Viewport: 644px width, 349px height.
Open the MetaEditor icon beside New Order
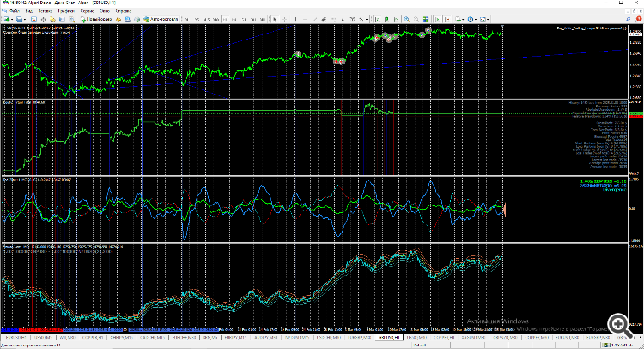click(118, 19)
